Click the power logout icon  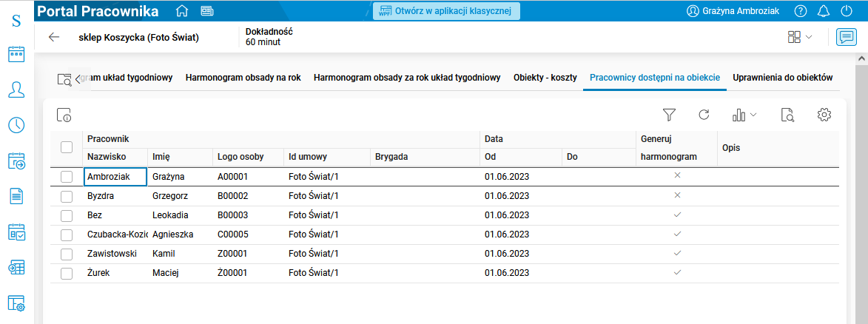(x=846, y=11)
